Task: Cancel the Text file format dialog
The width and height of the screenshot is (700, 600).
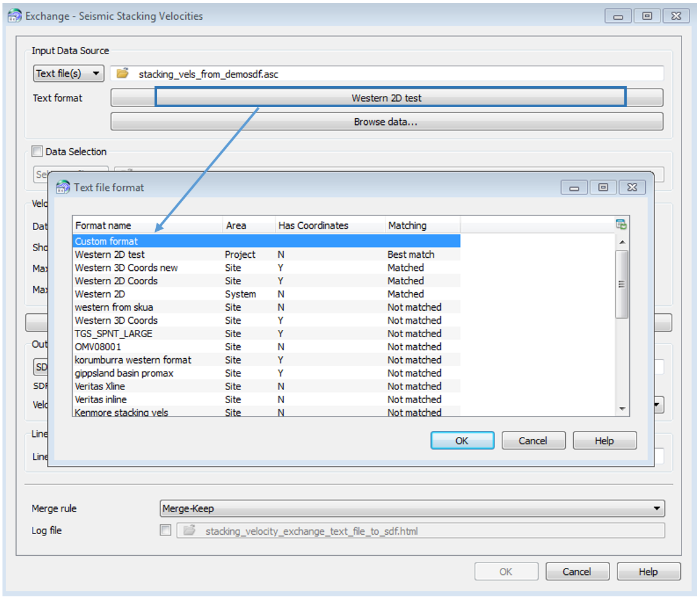Action: click(x=533, y=441)
